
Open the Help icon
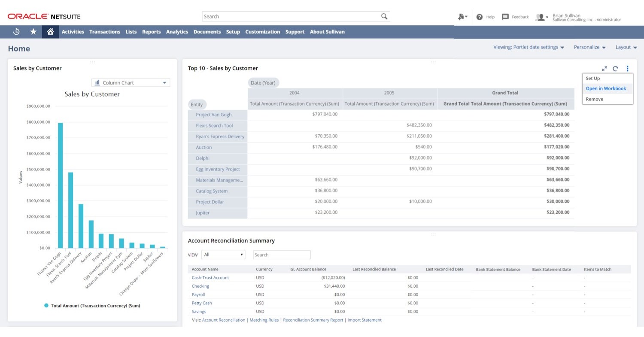[480, 17]
